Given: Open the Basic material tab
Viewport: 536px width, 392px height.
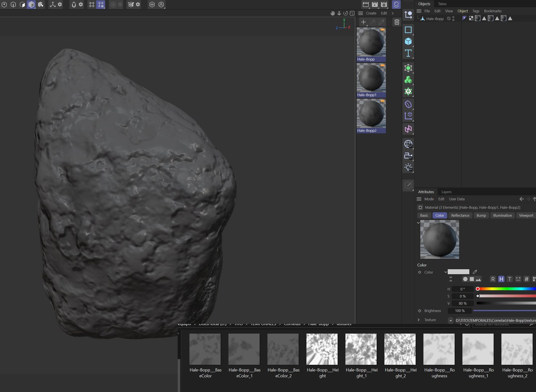Looking at the screenshot, I should tap(424, 215).
